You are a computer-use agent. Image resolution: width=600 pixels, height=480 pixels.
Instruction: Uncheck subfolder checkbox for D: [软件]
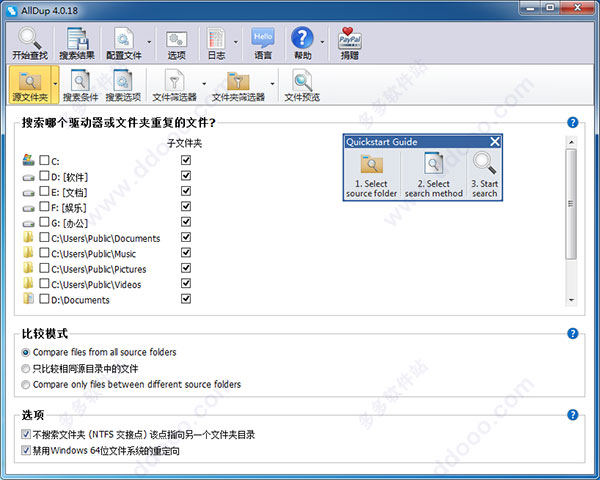click(x=186, y=176)
